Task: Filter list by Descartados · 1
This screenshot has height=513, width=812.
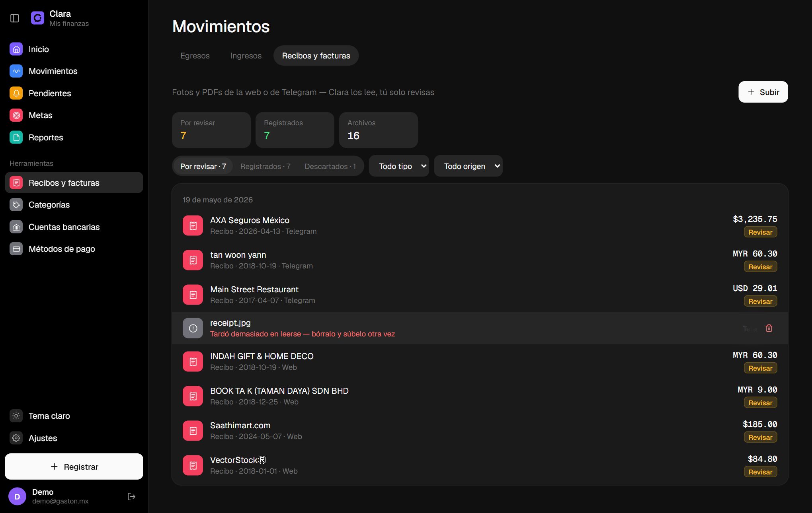Action: click(330, 166)
